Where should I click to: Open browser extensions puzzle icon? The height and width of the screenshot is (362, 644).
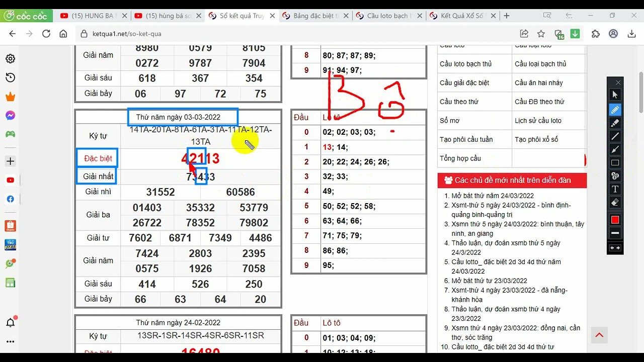click(596, 34)
